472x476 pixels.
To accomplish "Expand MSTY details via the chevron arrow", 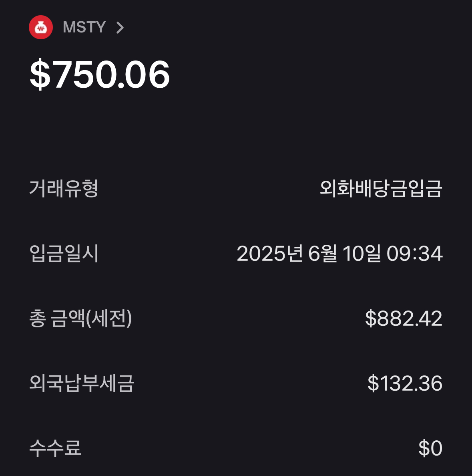I will click(x=120, y=28).
